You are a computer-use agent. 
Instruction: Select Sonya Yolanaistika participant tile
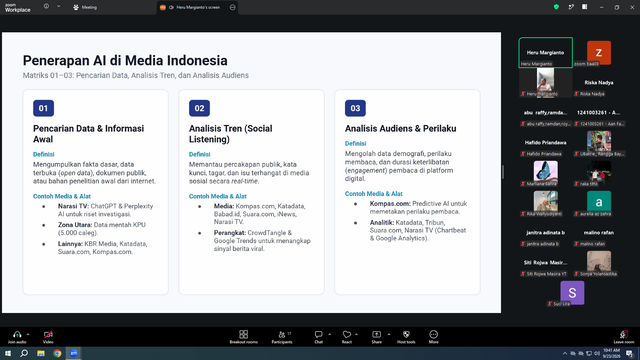click(599, 262)
